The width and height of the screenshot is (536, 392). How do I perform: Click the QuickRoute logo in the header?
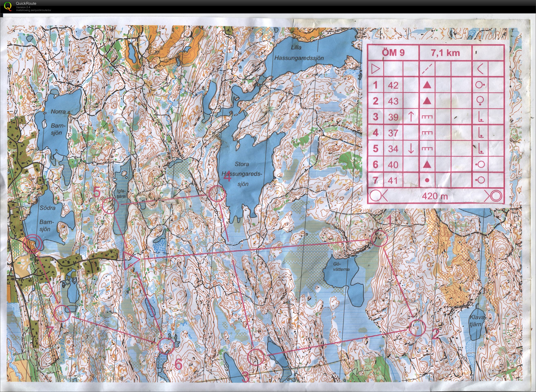[x=8, y=6]
